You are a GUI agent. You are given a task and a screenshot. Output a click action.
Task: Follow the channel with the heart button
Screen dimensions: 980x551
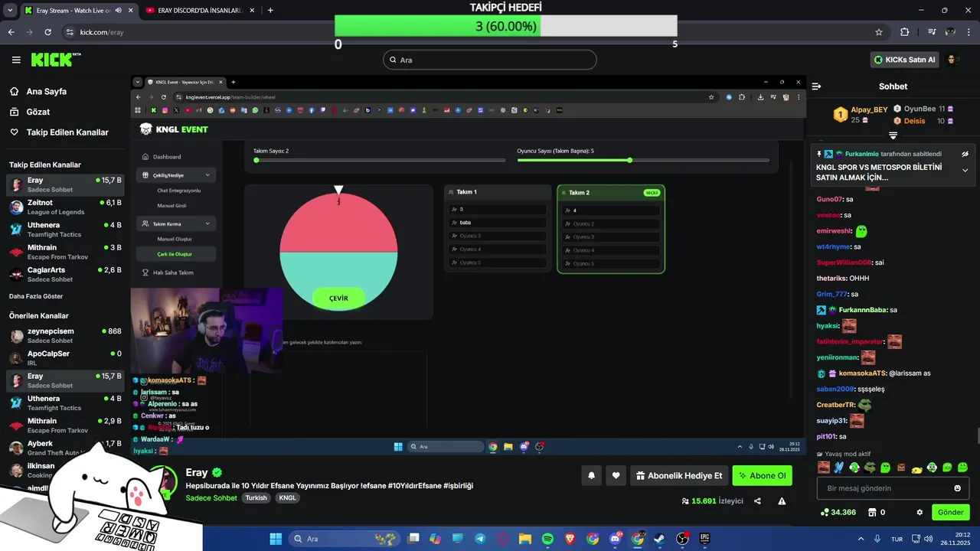[616, 475]
